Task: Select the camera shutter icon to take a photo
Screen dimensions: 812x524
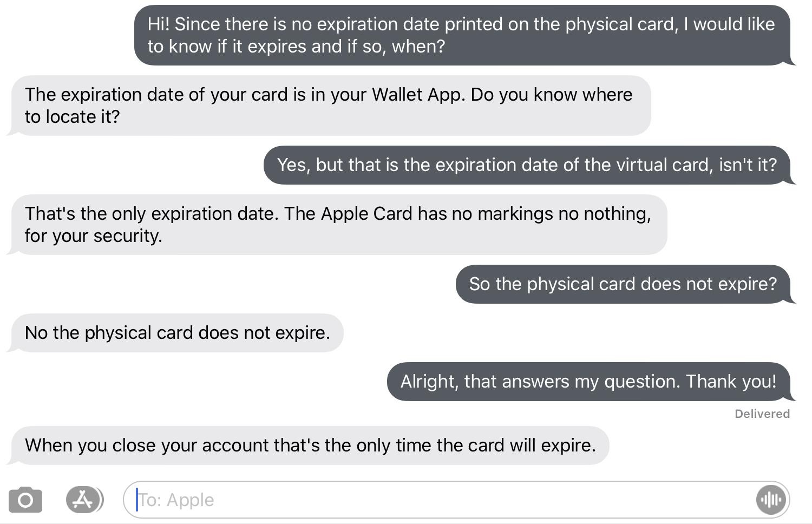Action: tap(25, 499)
